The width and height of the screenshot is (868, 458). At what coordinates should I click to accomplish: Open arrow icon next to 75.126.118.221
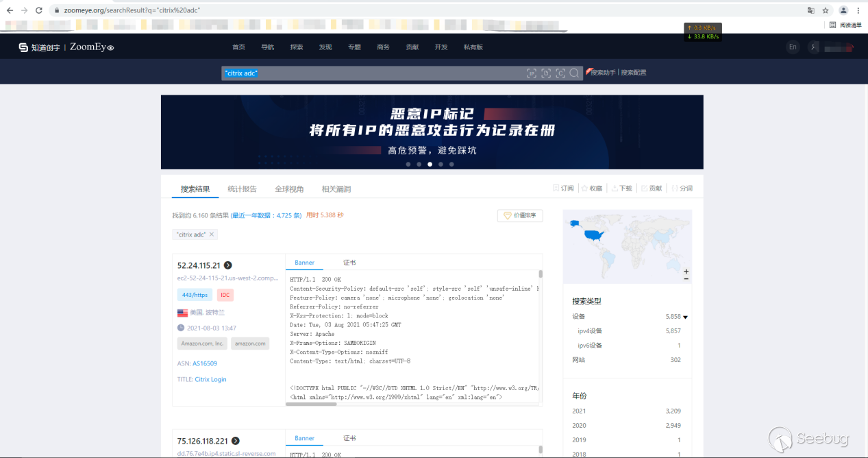point(236,441)
